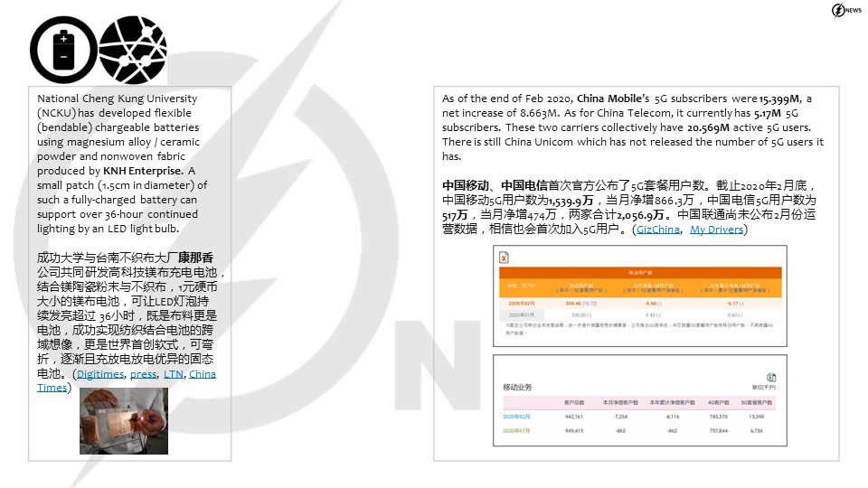
Task: Click the National Cheng Kung University text
Action: click(x=118, y=99)
